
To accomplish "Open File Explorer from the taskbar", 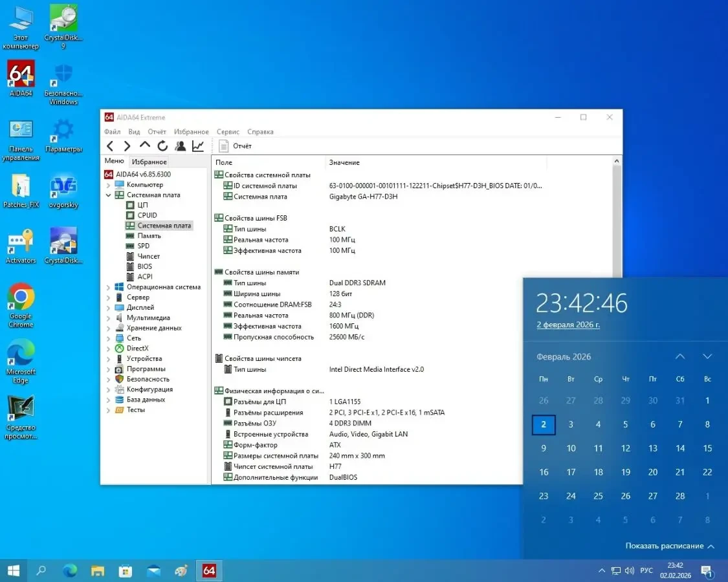I will [98, 571].
